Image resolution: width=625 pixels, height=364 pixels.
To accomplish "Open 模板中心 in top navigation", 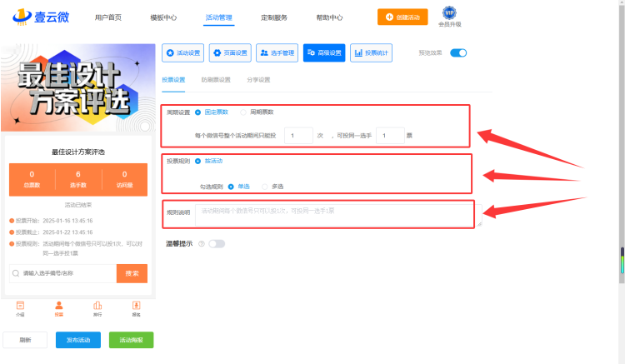I will [163, 17].
